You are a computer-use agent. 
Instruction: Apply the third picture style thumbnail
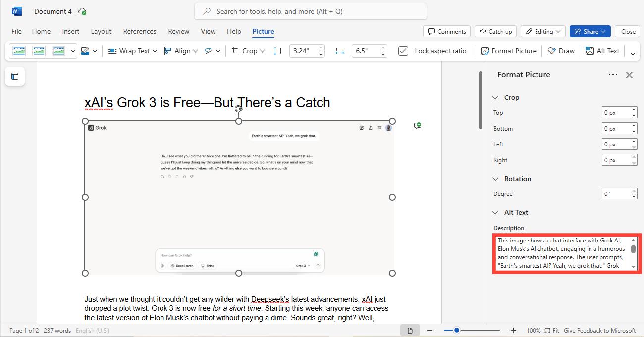58,51
